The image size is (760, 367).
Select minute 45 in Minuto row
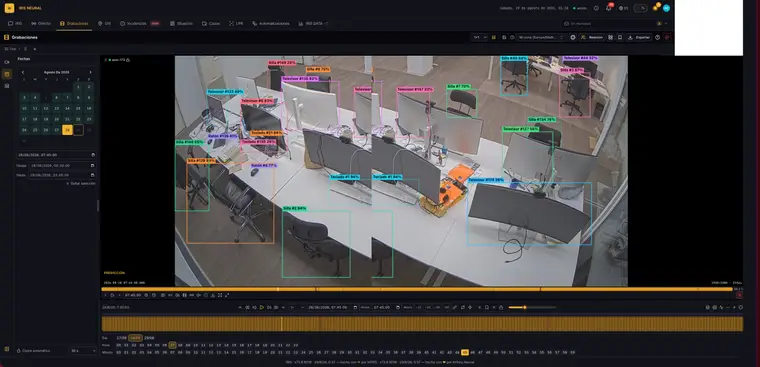coord(465,352)
